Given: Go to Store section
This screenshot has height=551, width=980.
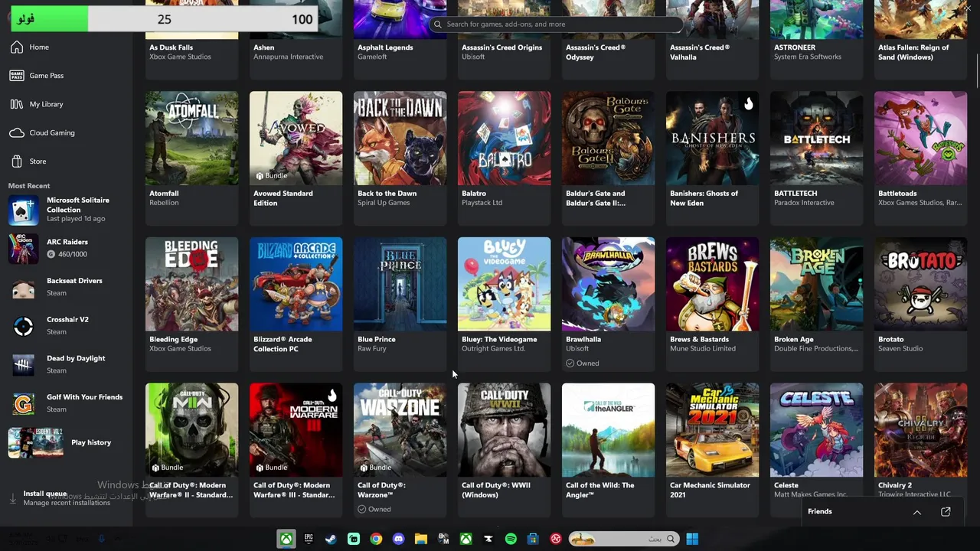Looking at the screenshot, I should pos(38,161).
